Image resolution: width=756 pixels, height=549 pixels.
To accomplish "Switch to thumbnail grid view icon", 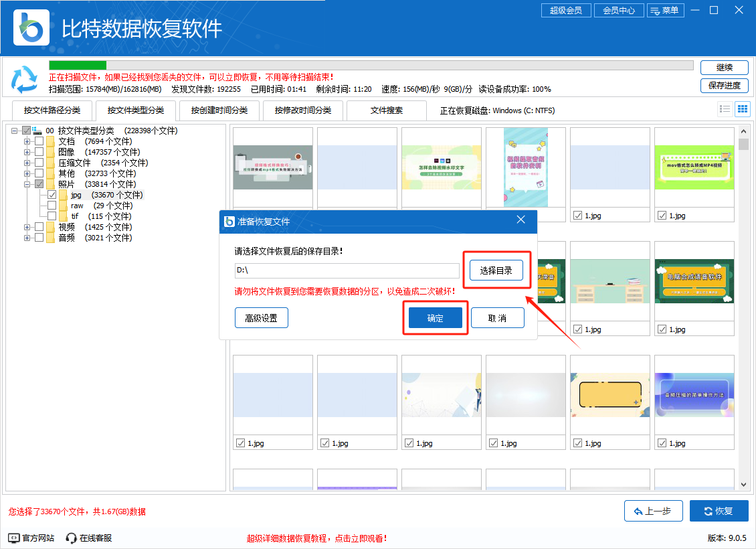I will (742, 108).
